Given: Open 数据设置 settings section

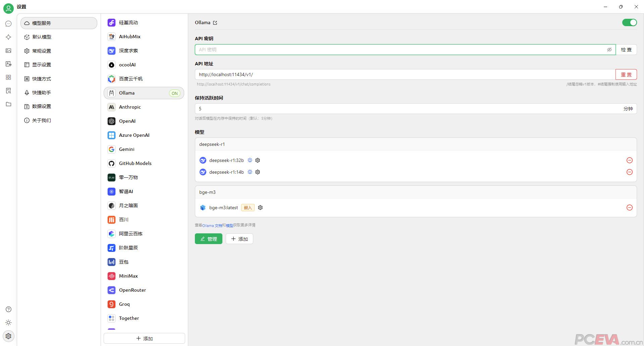Looking at the screenshot, I should click(x=42, y=106).
